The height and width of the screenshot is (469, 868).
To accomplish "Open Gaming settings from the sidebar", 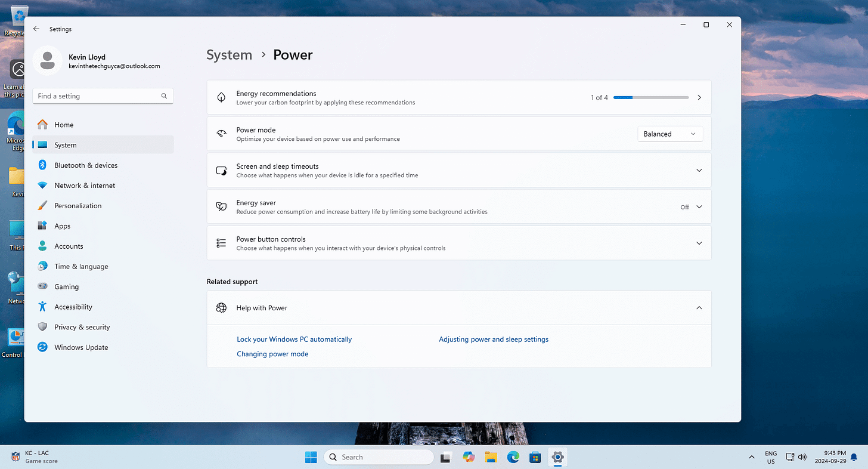I will point(67,286).
